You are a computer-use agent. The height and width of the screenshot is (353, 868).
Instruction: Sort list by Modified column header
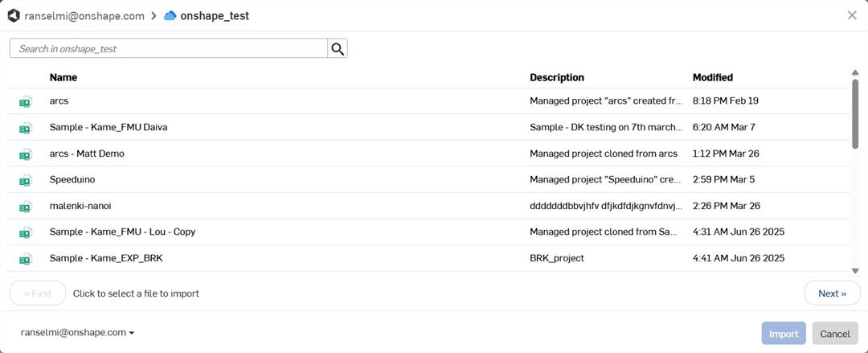(x=712, y=77)
